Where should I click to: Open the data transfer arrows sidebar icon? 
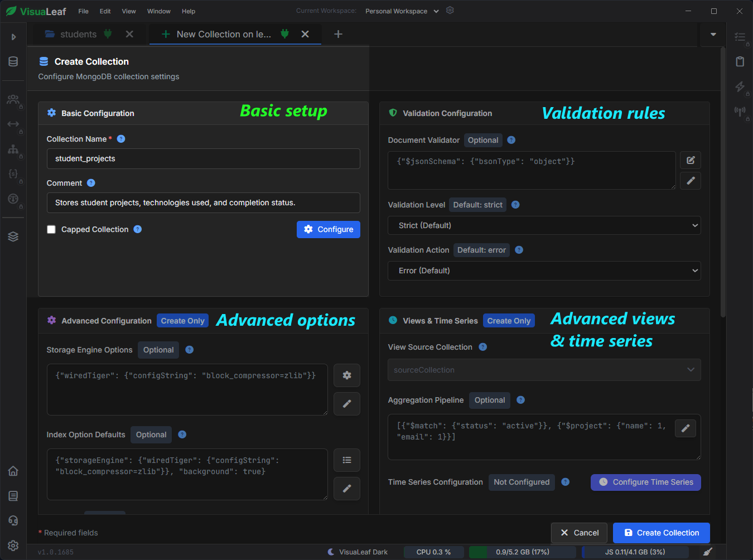tap(13, 124)
